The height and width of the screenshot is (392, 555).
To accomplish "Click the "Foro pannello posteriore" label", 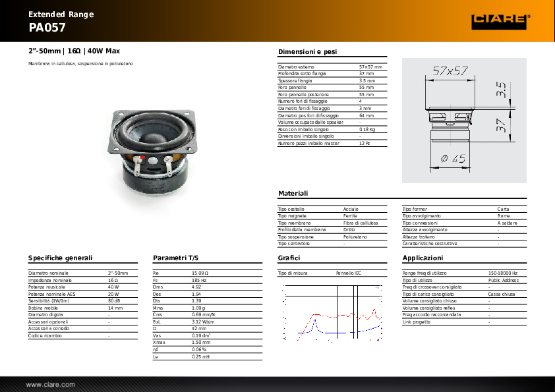I will tap(303, 94).
